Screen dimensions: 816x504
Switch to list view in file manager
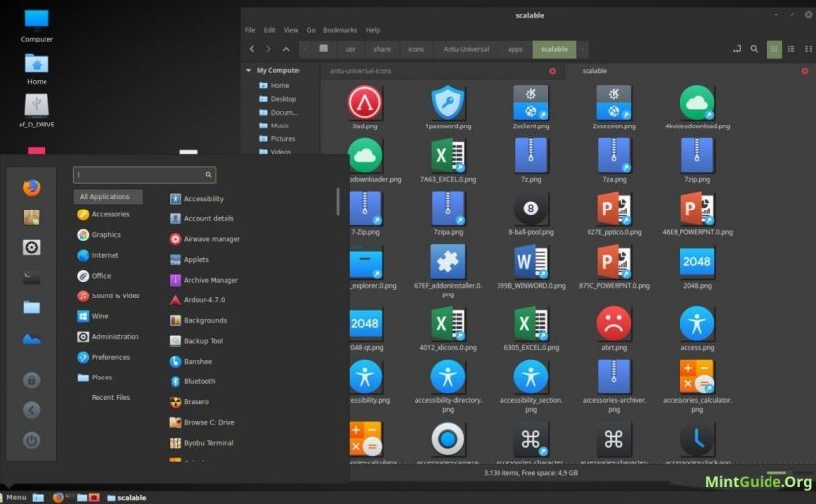click(x=791, y=49)
